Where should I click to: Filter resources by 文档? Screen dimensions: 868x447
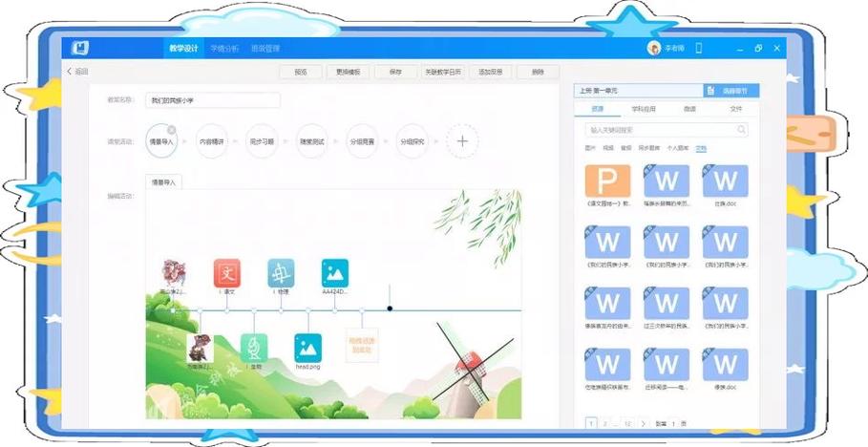[x=701, y=148]
